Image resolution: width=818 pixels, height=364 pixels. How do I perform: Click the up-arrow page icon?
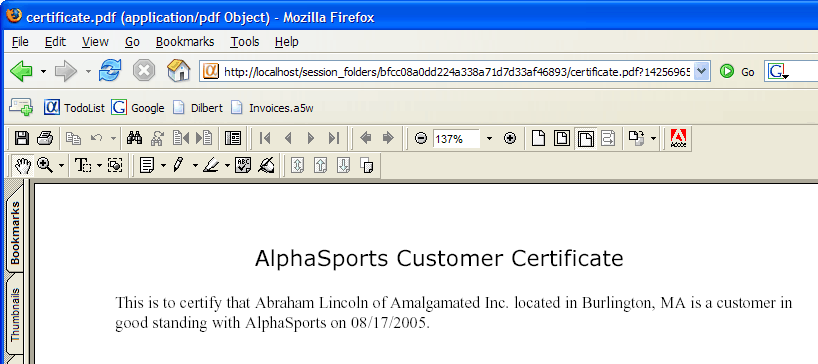click(x=320, y=166)
